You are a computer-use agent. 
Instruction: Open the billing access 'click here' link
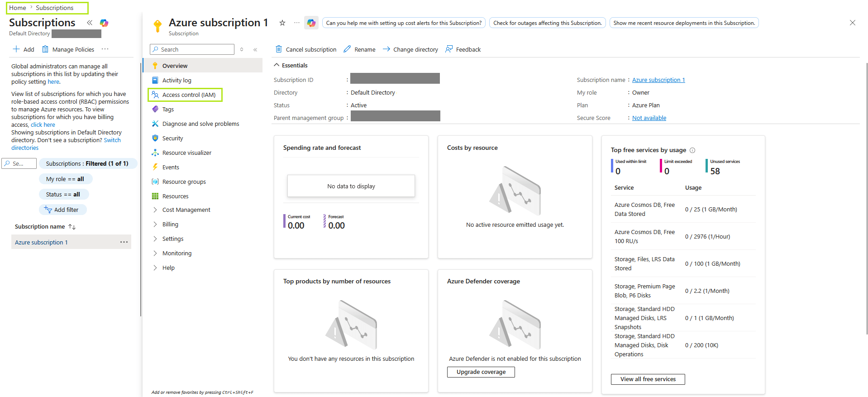pos(43,125)
